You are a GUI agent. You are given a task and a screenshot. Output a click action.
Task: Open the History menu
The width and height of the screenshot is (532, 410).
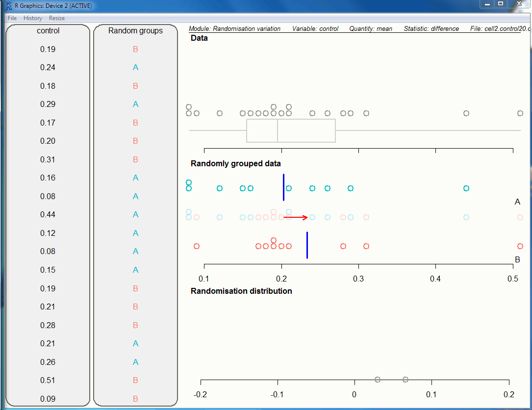pos(33,18)
